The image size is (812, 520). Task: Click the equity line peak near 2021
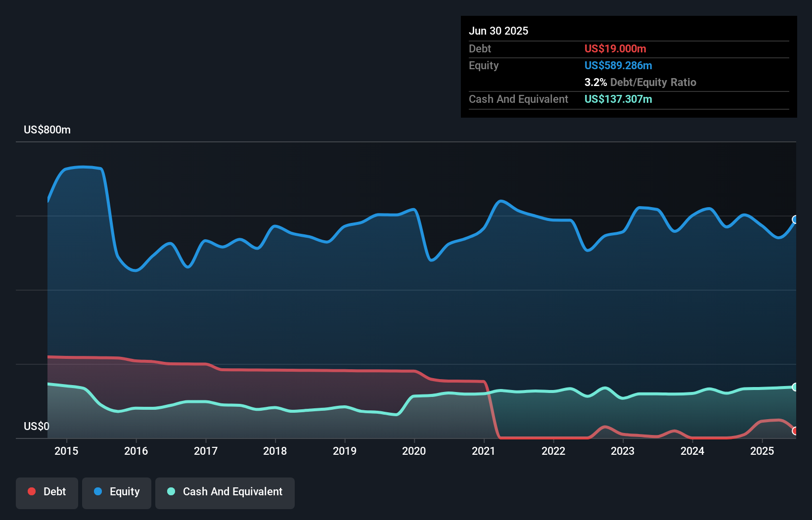coord(501,201)
